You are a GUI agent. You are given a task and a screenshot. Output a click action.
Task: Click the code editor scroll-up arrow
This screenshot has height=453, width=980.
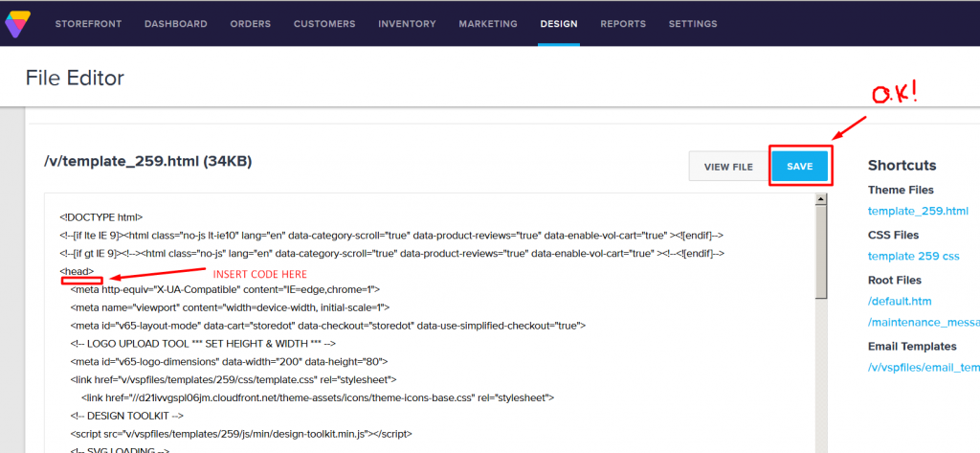[821, 199]
